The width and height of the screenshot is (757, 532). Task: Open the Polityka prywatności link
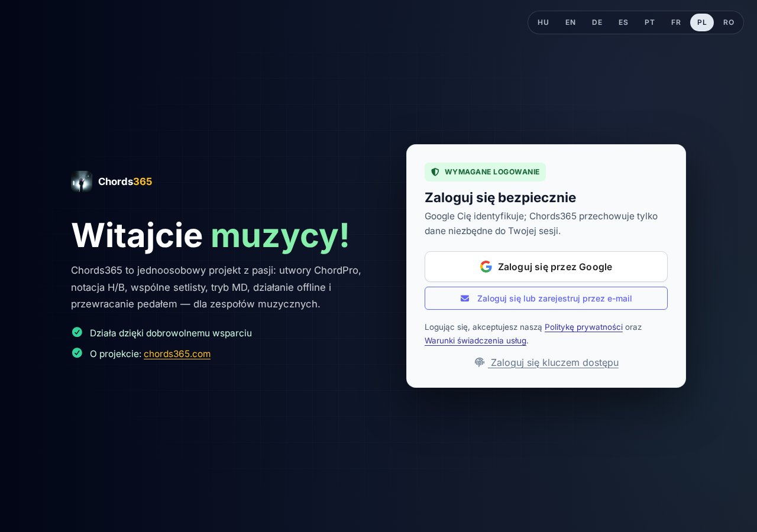click(x=584, y=327)
